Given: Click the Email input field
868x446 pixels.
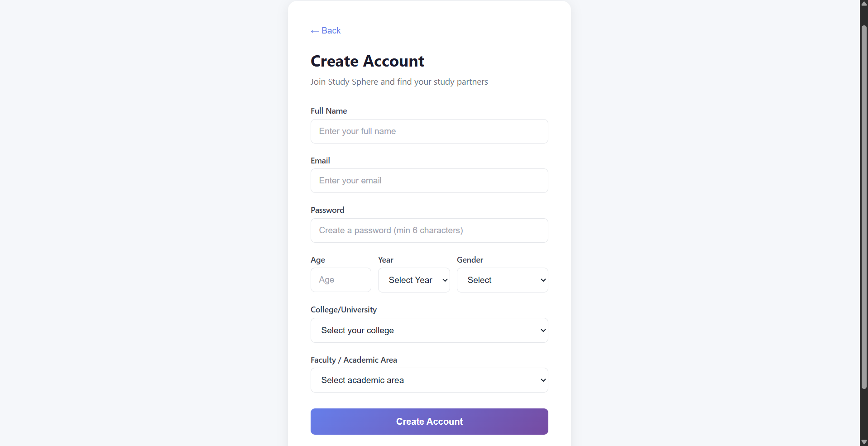Looking at the screenshot, I should 429,181.
